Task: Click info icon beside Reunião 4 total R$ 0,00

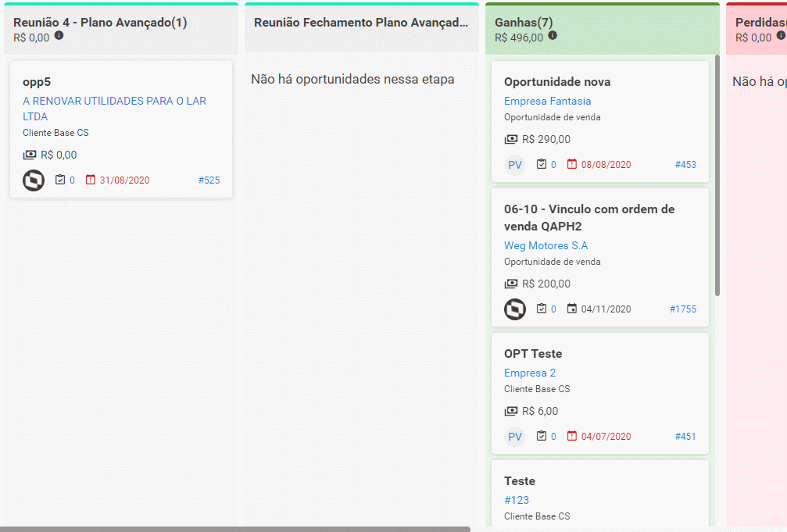Action: 59,35
